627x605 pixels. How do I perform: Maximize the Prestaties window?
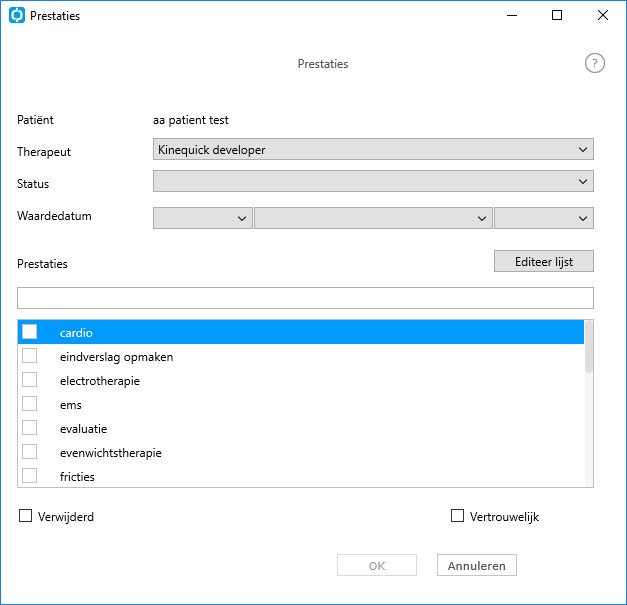tap(557, 15)
